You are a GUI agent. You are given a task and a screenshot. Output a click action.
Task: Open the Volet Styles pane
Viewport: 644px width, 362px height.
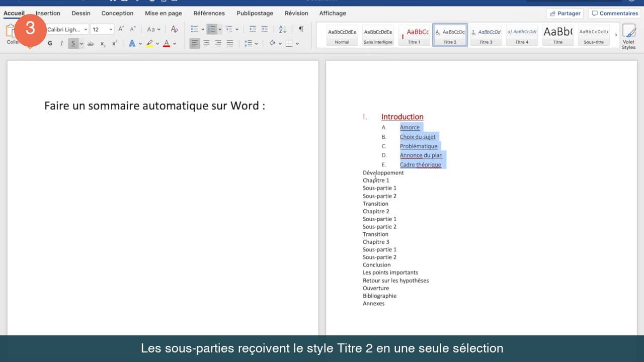coord(629,36)
